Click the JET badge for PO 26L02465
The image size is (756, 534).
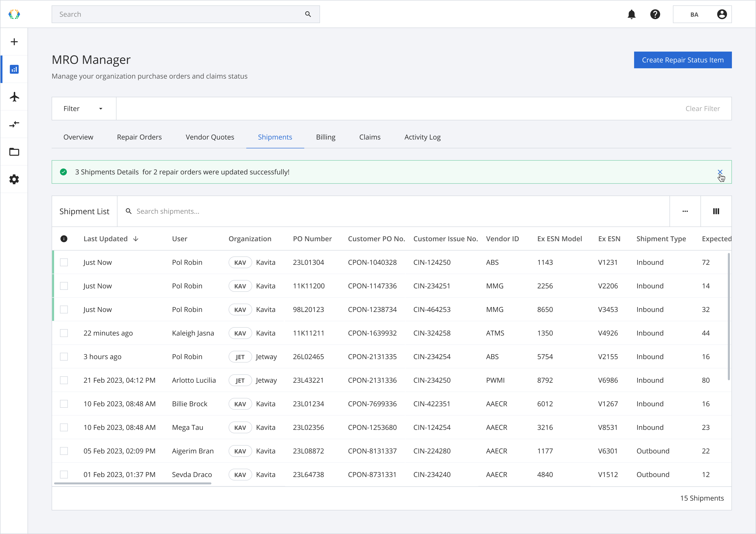point(240,357)
